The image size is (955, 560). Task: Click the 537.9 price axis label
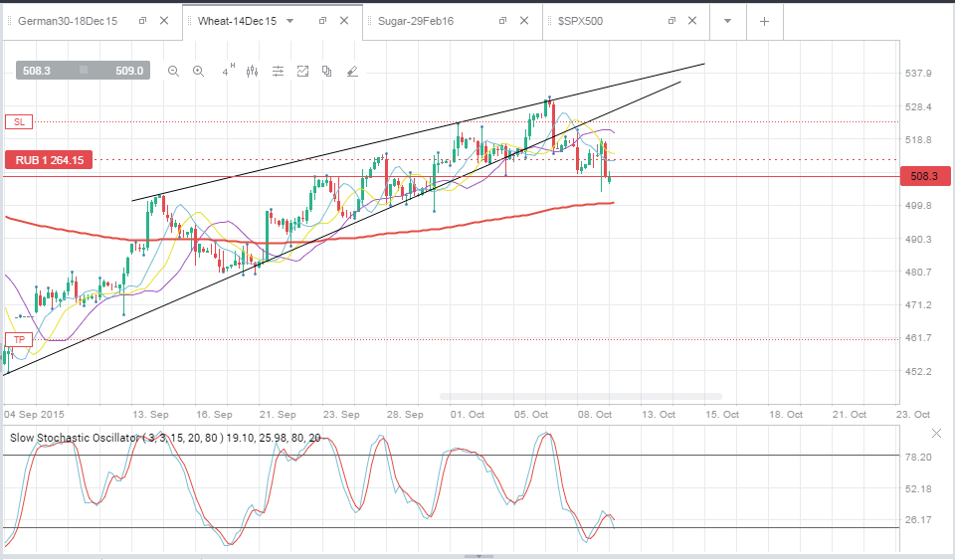[918, 73]
